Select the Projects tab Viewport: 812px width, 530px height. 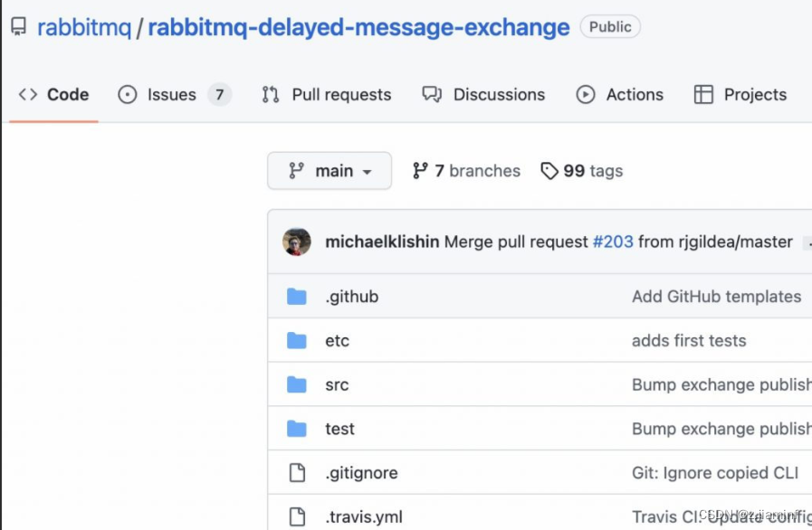[740, 95]
